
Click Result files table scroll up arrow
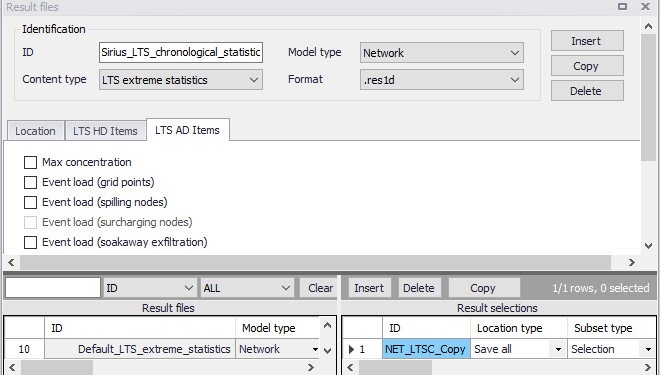point(327,325)
